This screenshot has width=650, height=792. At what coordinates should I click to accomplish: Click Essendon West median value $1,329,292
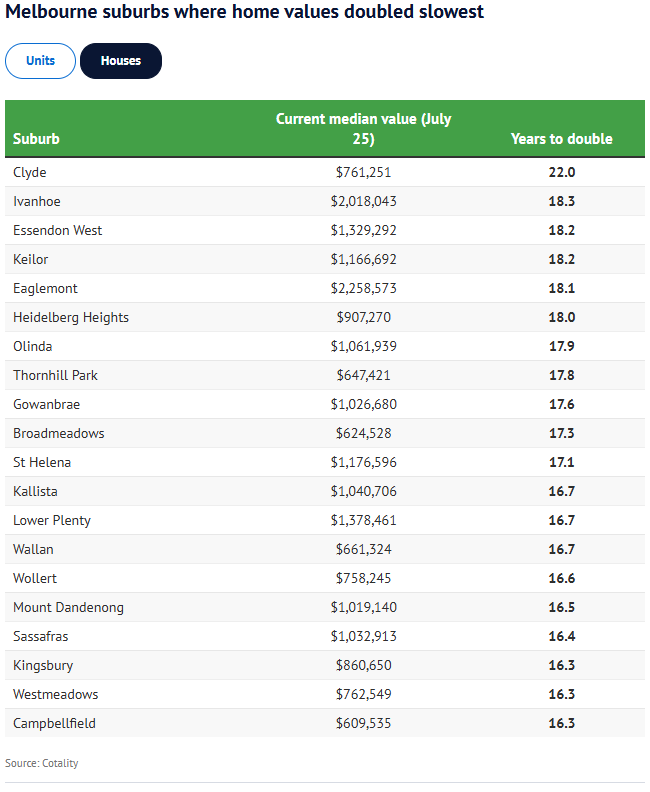coord(363,230)
